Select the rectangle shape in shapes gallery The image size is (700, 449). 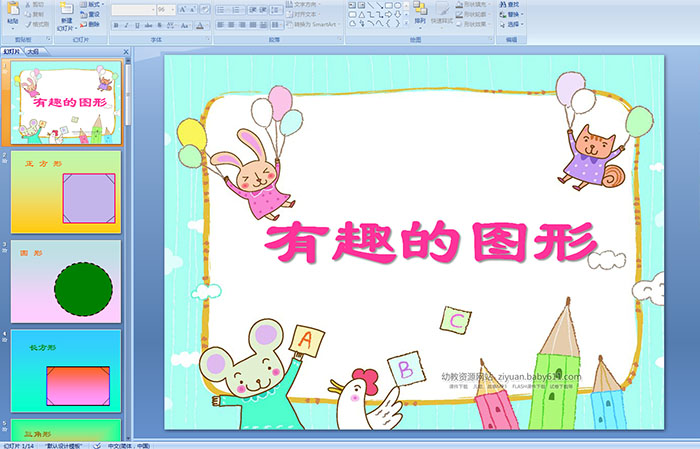(x=389, y=5)
